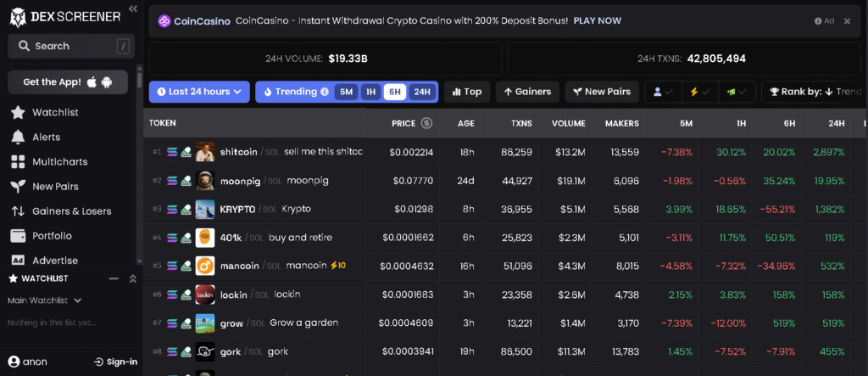The image size is (868, 376).
Task: Click mancoin orange token icon
Action: (205, 267)
